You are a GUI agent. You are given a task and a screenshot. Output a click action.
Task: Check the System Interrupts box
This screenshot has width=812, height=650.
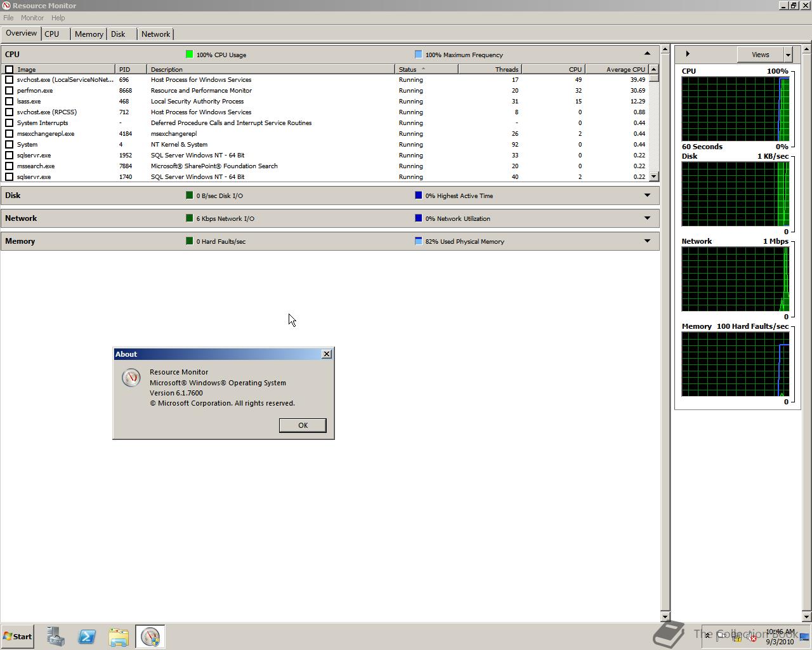click(9, 123)
